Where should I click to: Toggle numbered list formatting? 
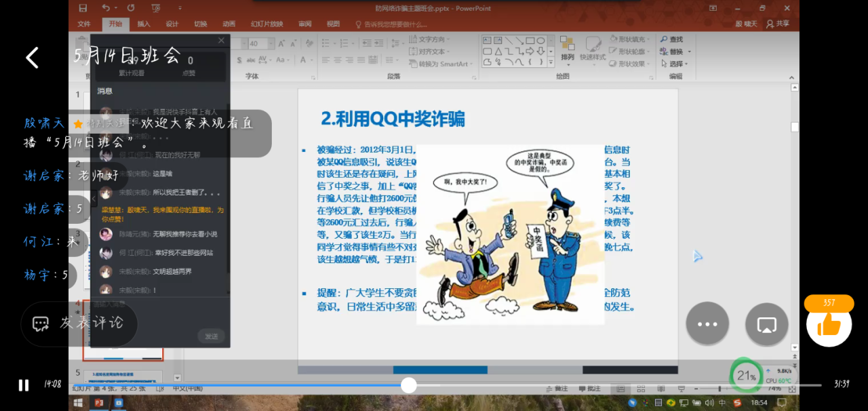(x=344, y=43)
